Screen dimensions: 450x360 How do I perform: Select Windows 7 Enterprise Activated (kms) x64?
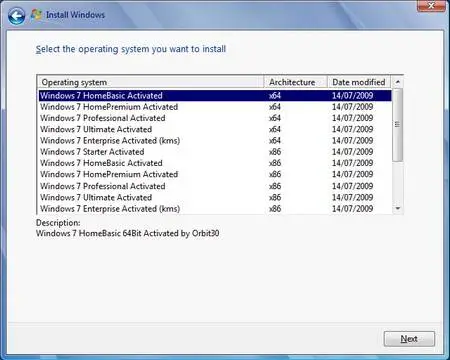coord(215,141)
